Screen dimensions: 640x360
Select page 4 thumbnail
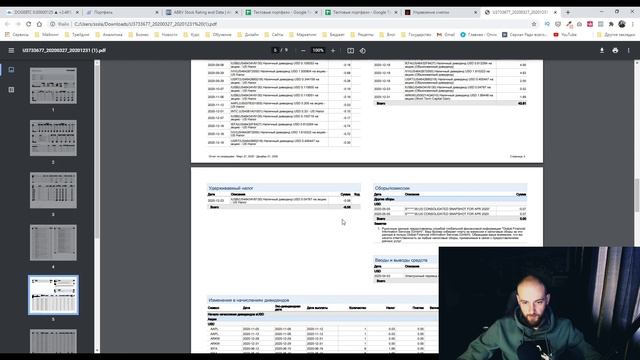[53, 242]
